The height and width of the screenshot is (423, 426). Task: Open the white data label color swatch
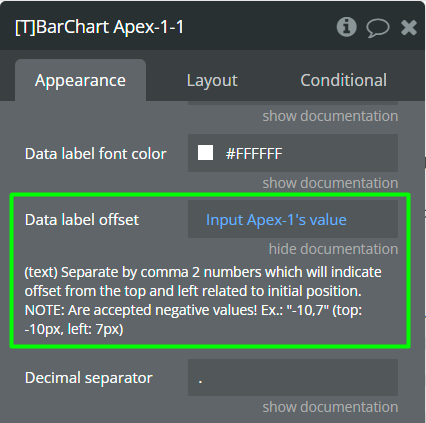pos(205,153)
